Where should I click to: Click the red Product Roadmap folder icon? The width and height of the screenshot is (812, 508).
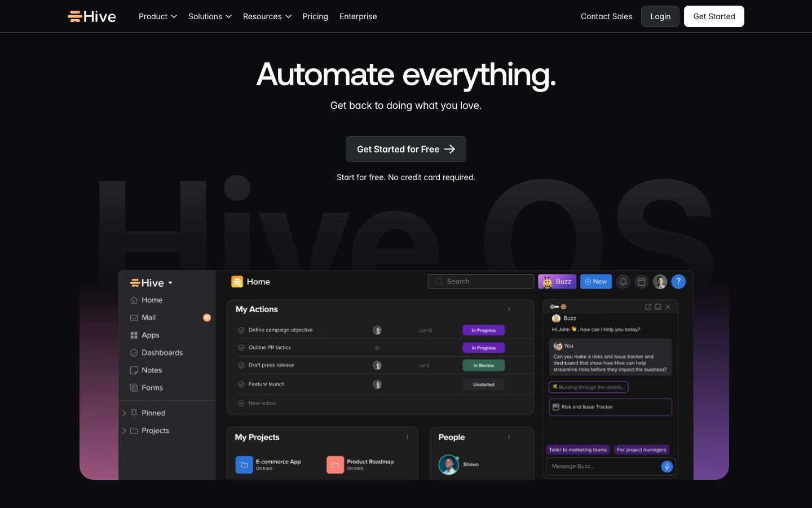click(335, 465)
